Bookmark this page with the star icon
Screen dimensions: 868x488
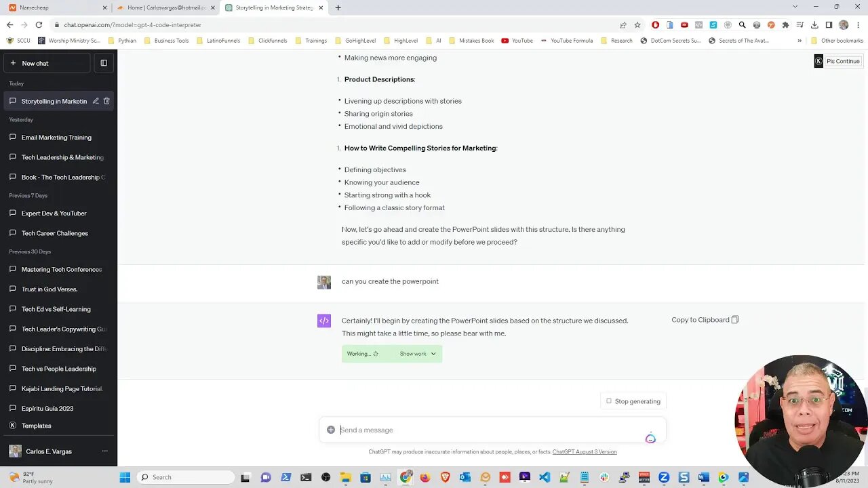tap(637, 25)
